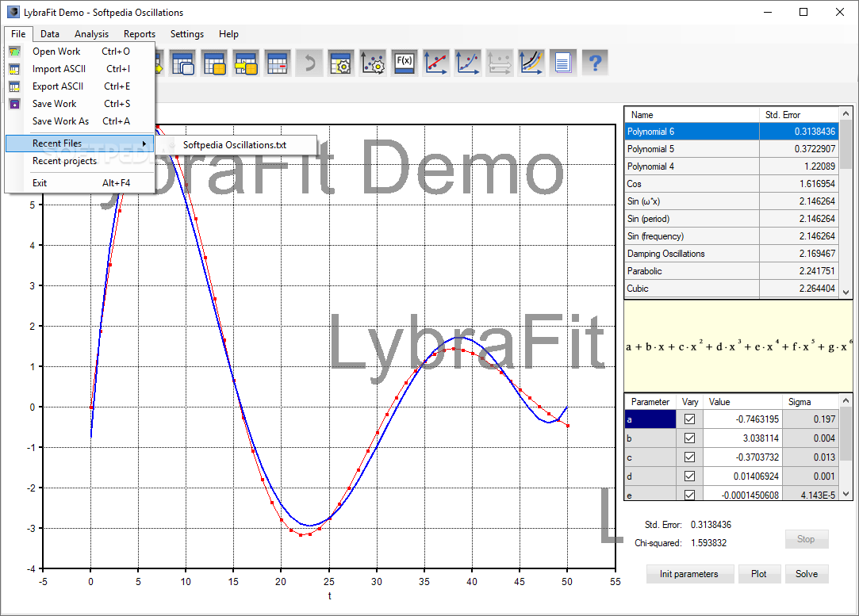This screenshot has width=859, height=616.
Task: Click the table with yellow arrow icon
Action: coord(247,63)
